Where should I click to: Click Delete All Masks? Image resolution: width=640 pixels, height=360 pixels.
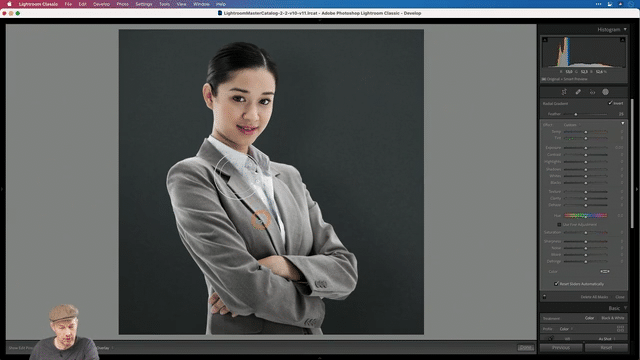point(594,297)
